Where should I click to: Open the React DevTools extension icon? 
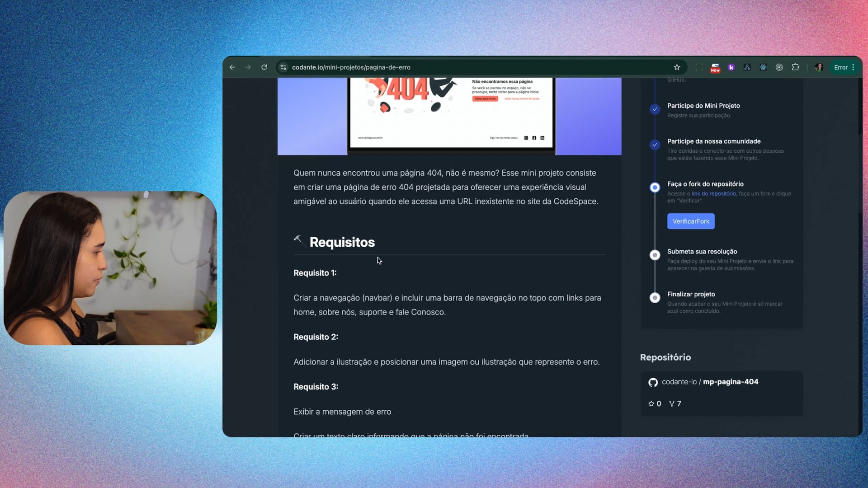pyautogui.click(x=763, y=67)
